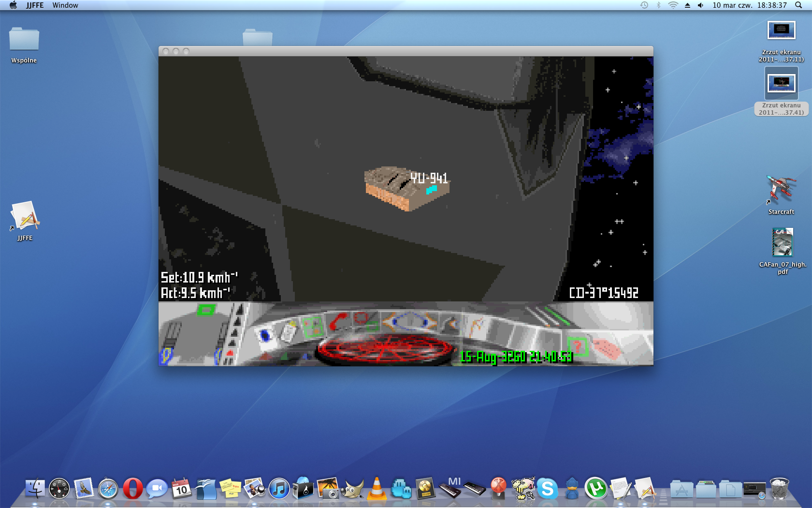
Task: Select the Zrzut ekranu 37.11 screenshot file
Action: pos(781,42)
